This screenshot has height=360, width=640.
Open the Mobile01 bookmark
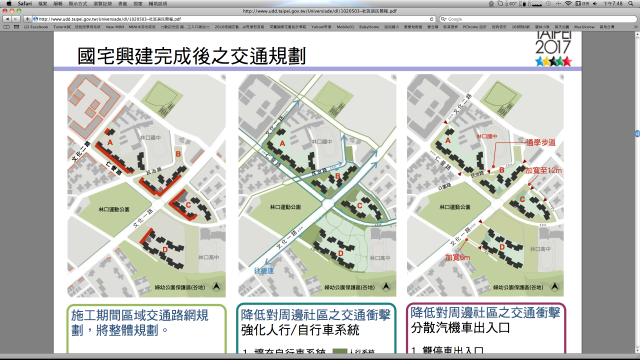click(345, 27)
